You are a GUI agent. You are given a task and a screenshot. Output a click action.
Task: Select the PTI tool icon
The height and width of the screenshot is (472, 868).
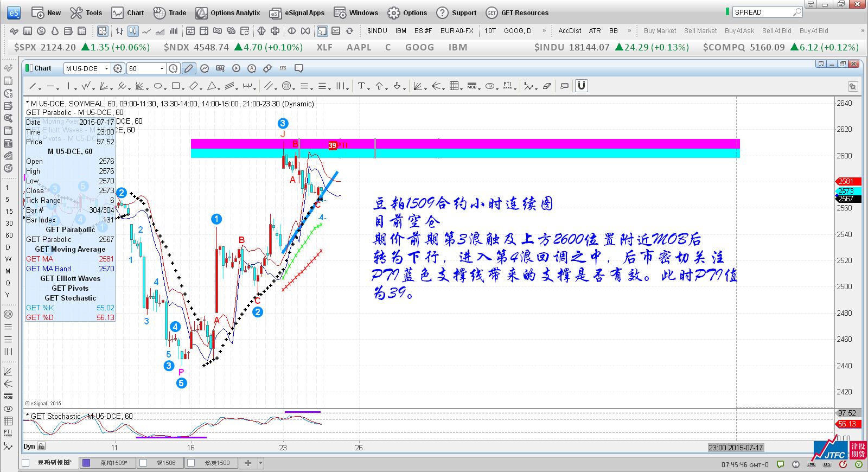point(508,86)
